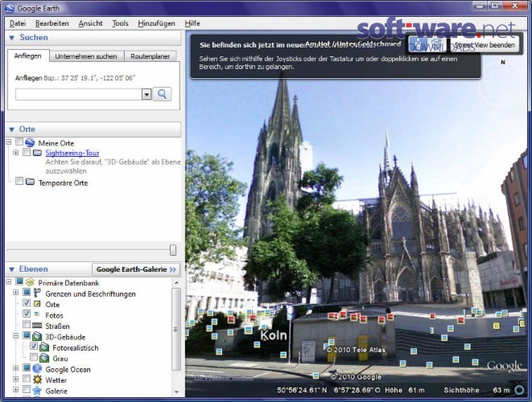Click the yellow Orte layer icon
532x402 pixels.
pos(37,304)
